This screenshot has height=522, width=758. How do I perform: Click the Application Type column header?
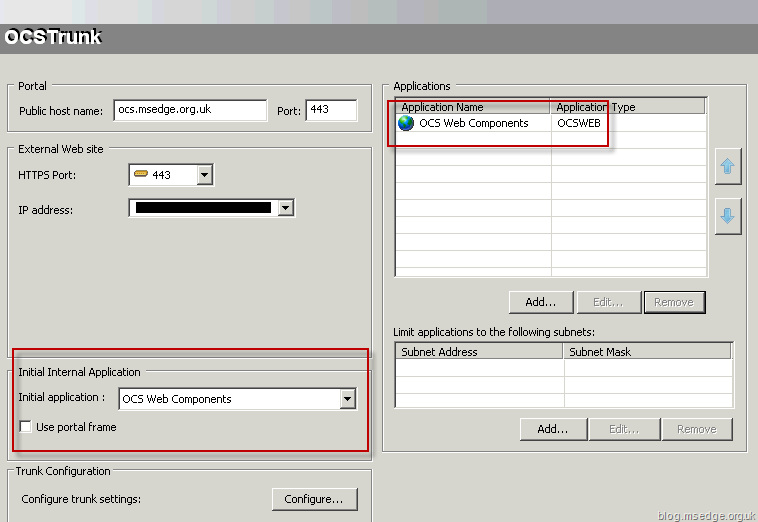[x=628, y=107]
